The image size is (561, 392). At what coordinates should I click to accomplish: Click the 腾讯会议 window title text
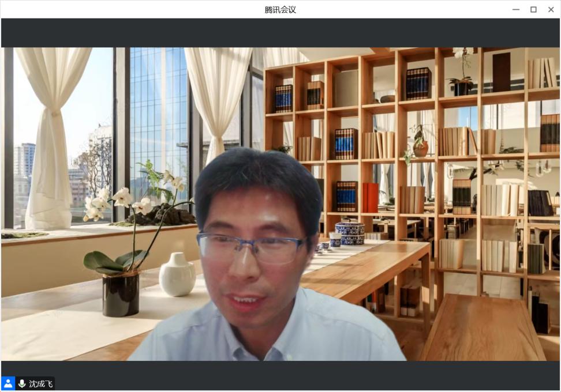coord(280,9)
